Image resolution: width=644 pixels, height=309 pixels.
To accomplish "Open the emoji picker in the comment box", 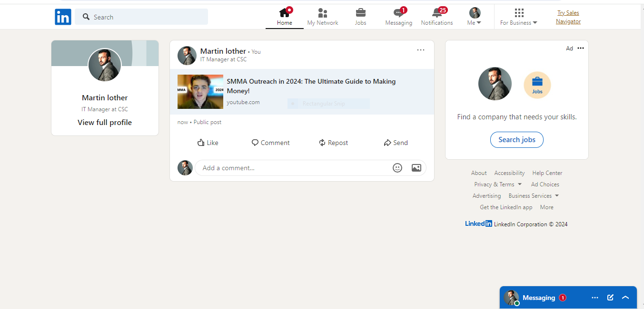I will [397, 168].
